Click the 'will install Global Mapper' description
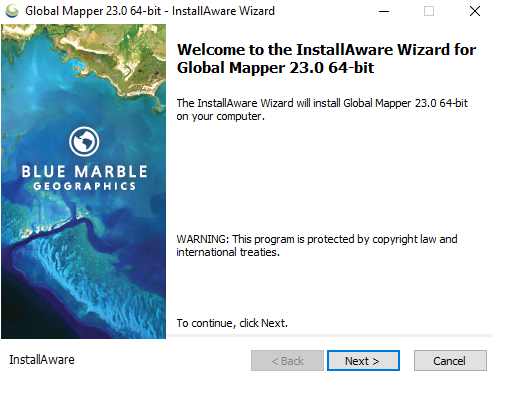This screenshot has height=394, width=508. (x=322, y=109)
